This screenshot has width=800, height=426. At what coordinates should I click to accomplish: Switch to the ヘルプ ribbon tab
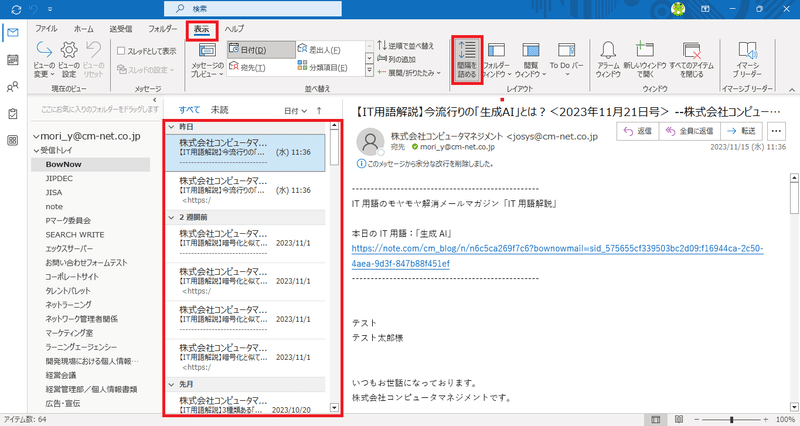click(x=234, y=29)
